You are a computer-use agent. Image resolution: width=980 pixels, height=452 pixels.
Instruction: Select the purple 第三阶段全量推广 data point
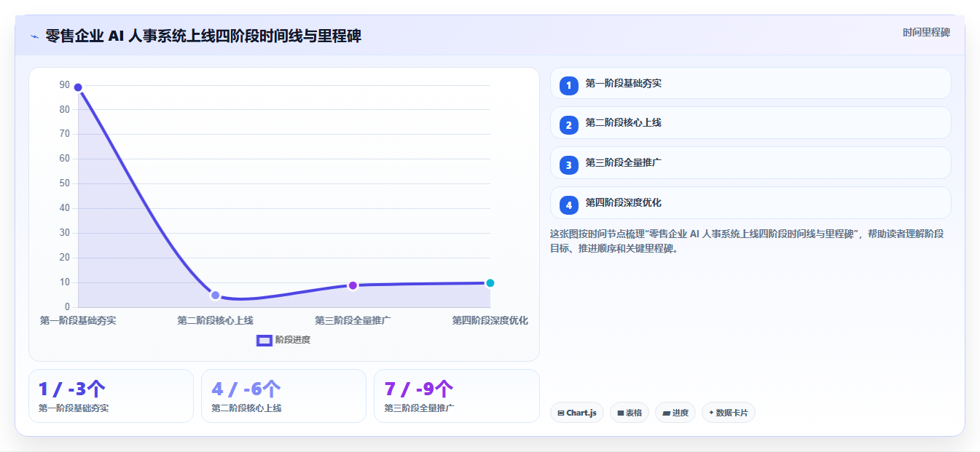pyautogui.click(x=353, y=285)
